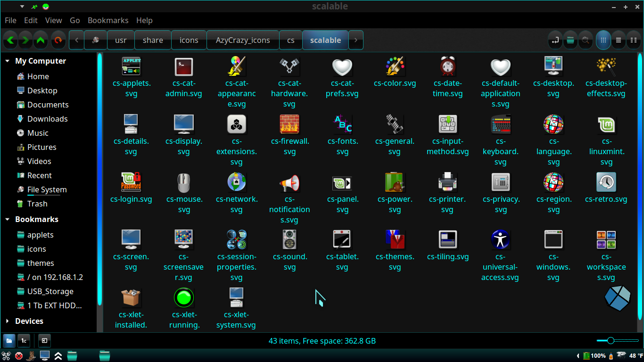Select the cs-retro.svg file
The height and width of the screenshot is (362, 644).
[x=606, y=188]
